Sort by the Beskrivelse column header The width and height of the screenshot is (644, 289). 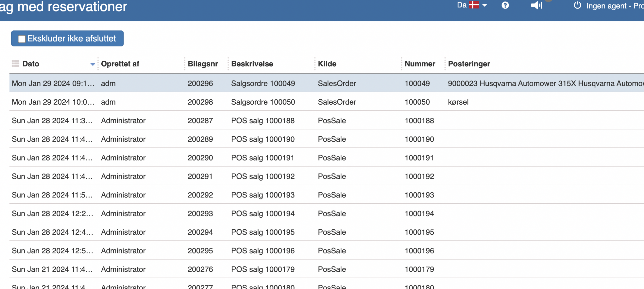[252, 64]
